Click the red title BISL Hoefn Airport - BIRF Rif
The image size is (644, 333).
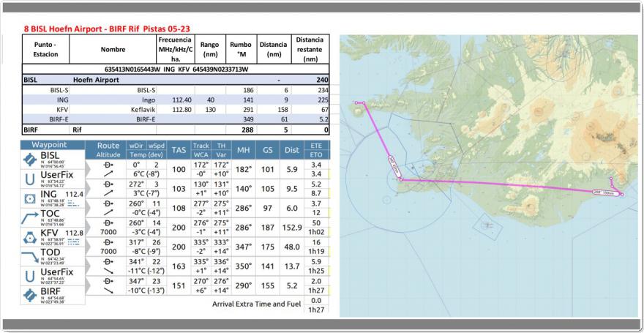pyautogui.click(x=106, y=29)
